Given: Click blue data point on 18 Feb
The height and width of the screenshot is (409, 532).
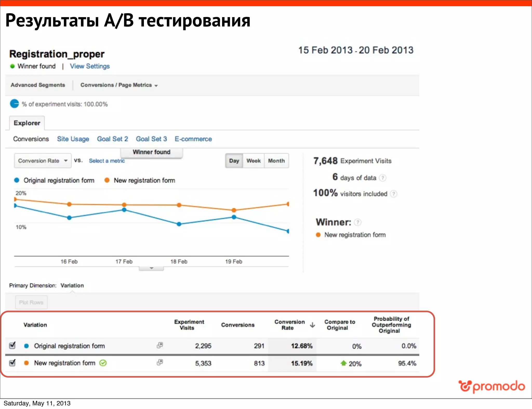Looking at the screenshot, I should pos(179,224).
